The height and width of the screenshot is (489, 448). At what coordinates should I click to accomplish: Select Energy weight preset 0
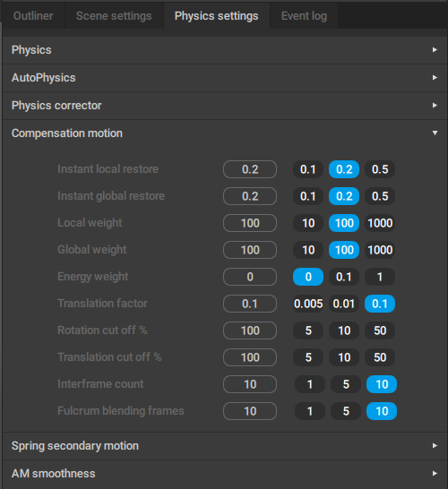[x=308, y=277]
